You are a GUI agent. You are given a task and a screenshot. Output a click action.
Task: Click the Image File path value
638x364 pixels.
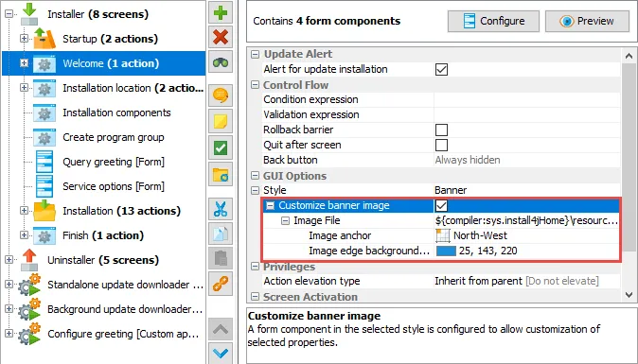point(526,220)
